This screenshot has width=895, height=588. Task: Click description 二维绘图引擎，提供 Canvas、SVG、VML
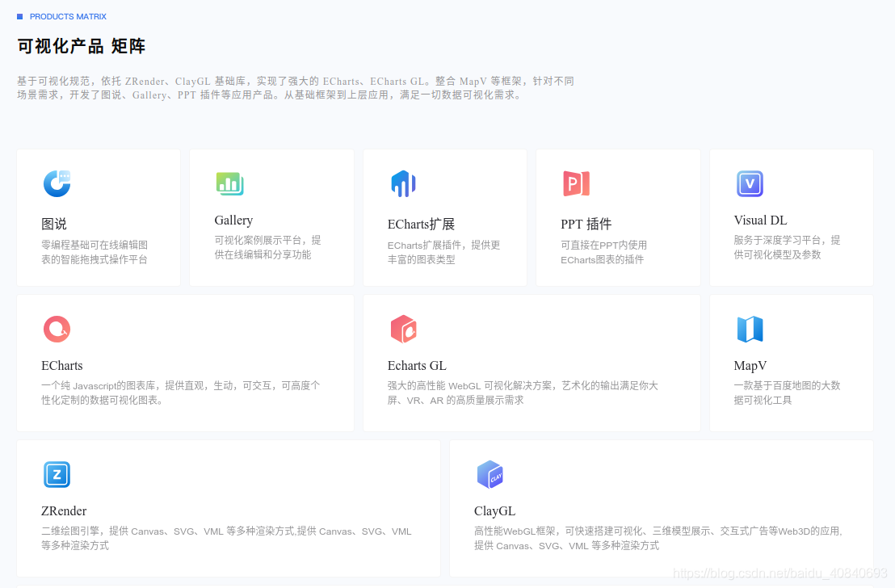pyautogui.click(x=226, y=539)
